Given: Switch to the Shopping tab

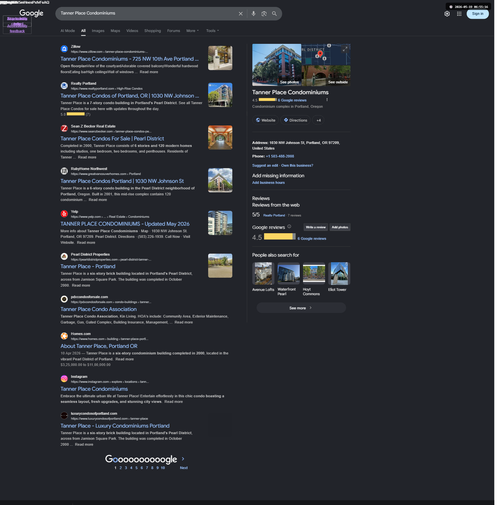Looking at the screenshot, I should coord(152,31).
